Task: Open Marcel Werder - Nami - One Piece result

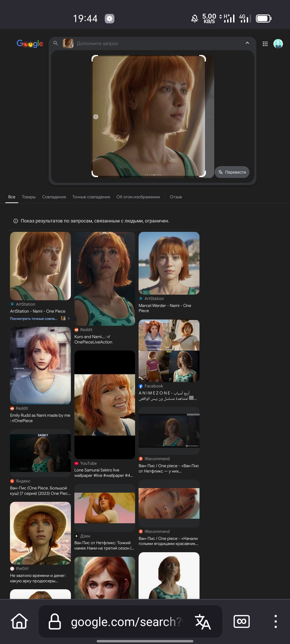Action: point(165,308)
